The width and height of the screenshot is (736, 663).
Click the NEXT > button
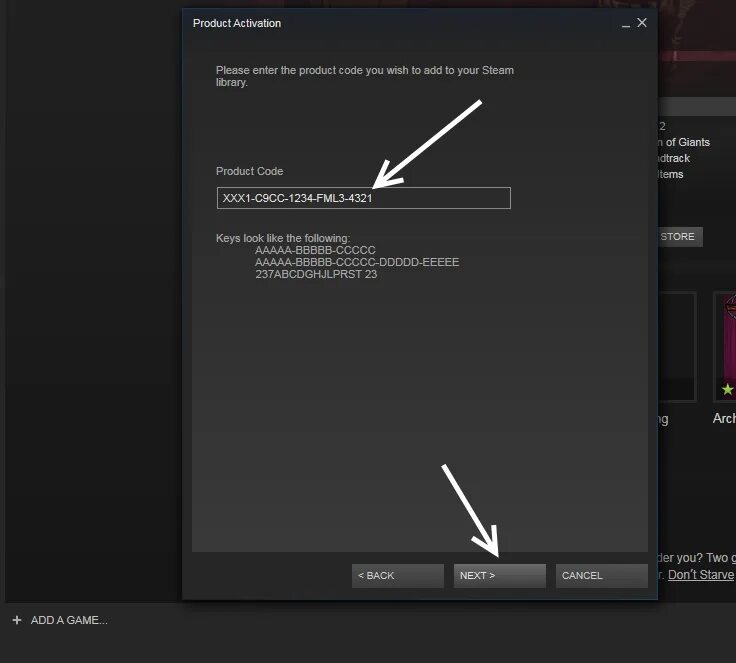pos(499,576)
